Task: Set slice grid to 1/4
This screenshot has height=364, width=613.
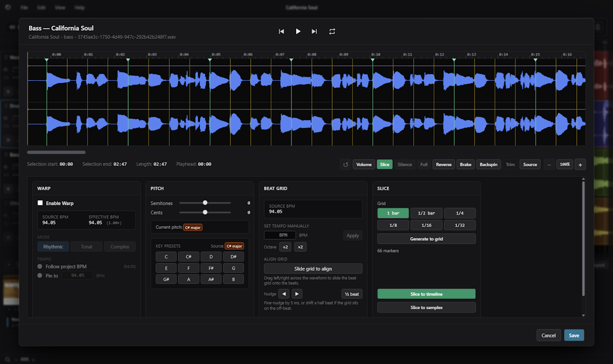Action: (x=460, y=213)
